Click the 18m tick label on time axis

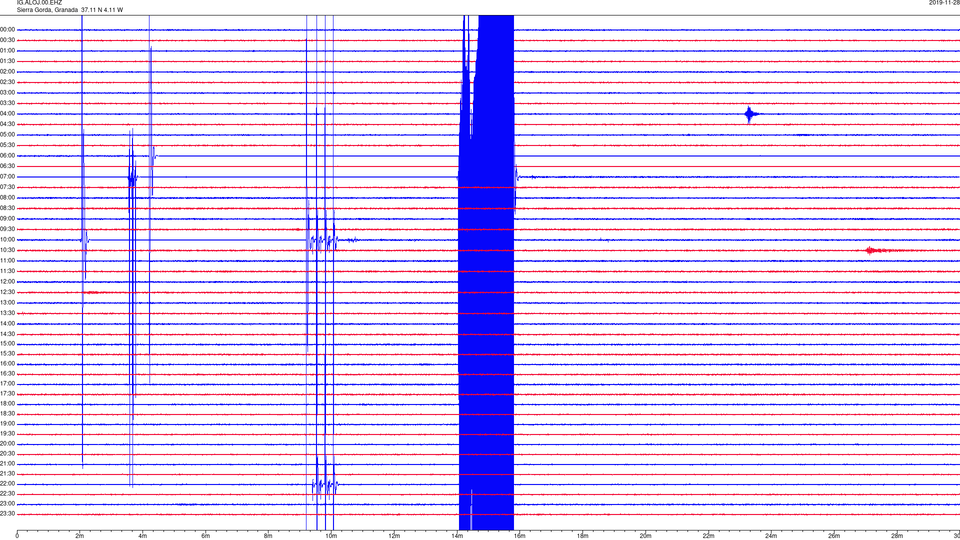582,536
